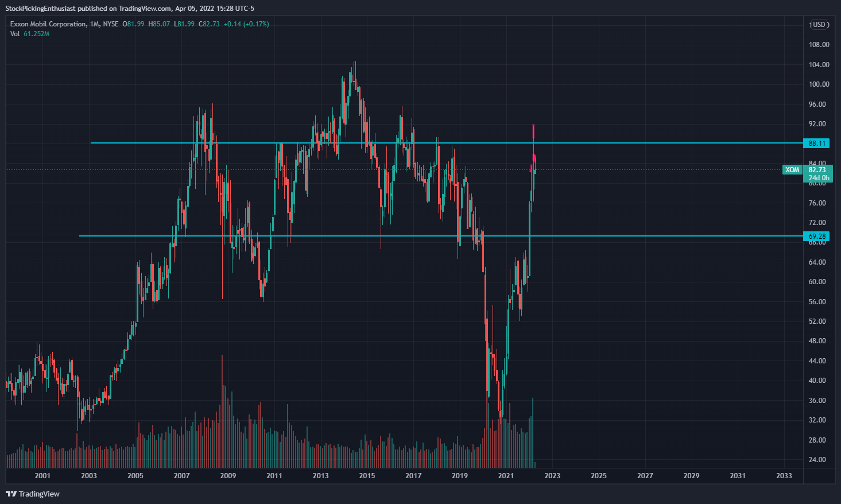Click the 32.00 price axis label

coord(817,420)
